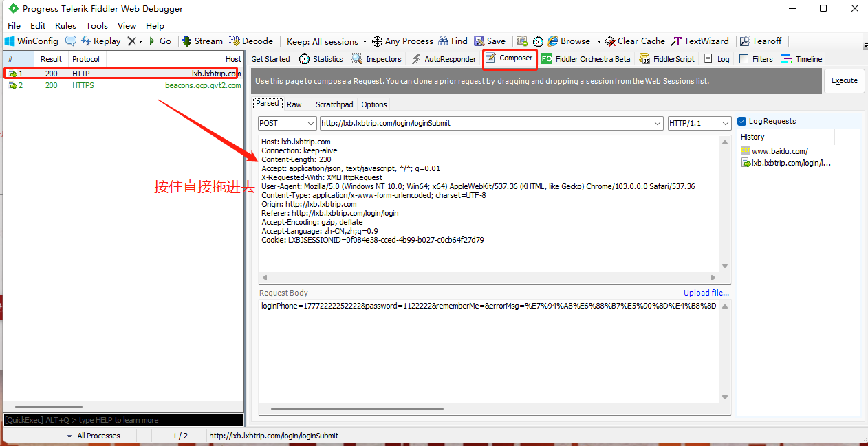Open the Inspectors tab
The image size is (868, 446).
pyautogui.click(x=377, y=59)
